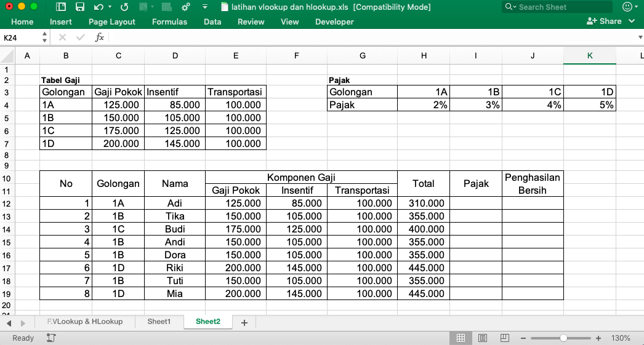Switch to Page Break Preview
The height and width of the screenshot is (345, 644).
(504, 338)
